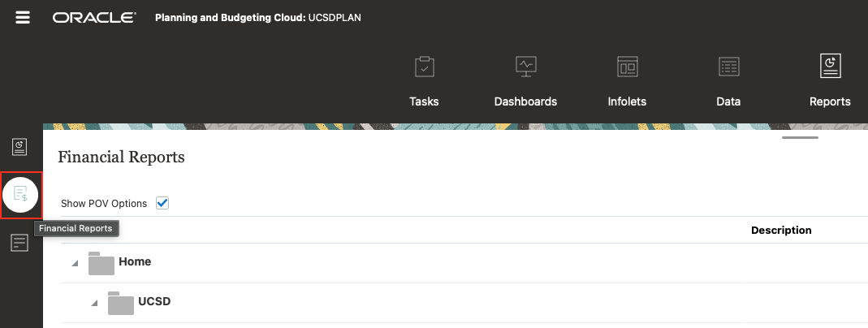The image size is (868, 328).
Task: Click the gray UCSD folder icon
Action: pos(120,303)
